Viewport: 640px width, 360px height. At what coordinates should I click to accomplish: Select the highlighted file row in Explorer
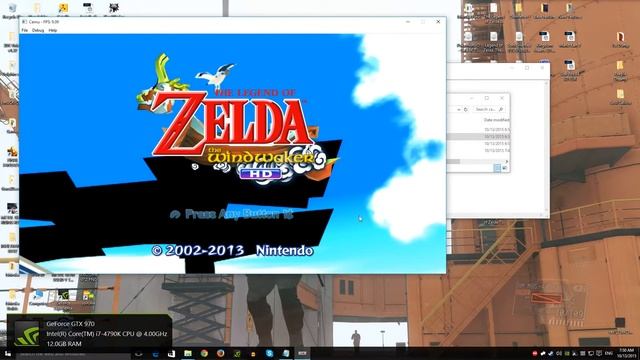pos(479,137)
